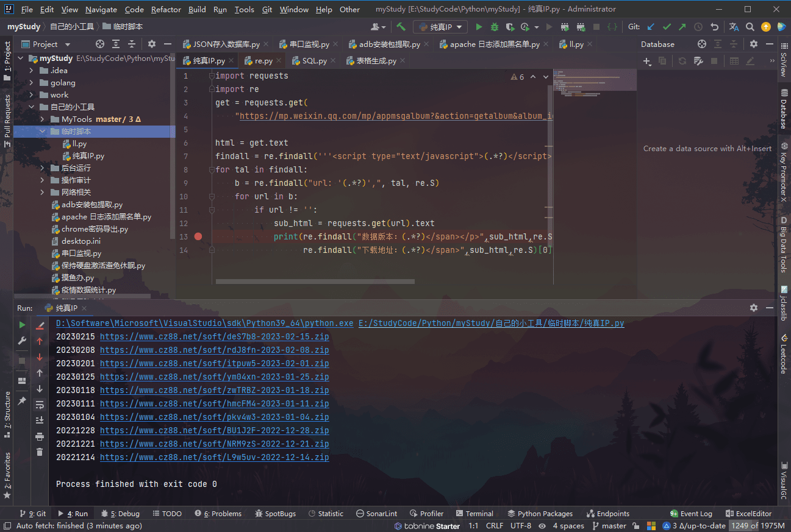
Task: Click the rollback undo arrow in toolbar
Action: click(714, 27)
